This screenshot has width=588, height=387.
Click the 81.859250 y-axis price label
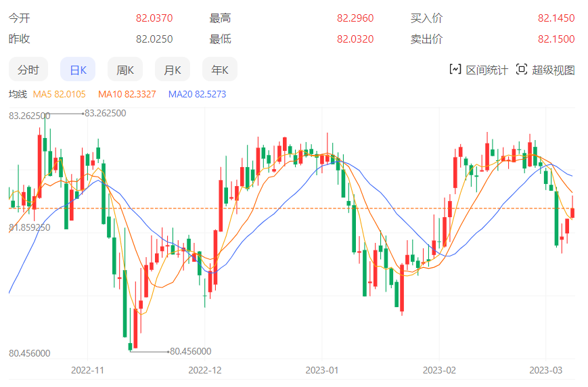pyautogui.click(x=29, y=228)
